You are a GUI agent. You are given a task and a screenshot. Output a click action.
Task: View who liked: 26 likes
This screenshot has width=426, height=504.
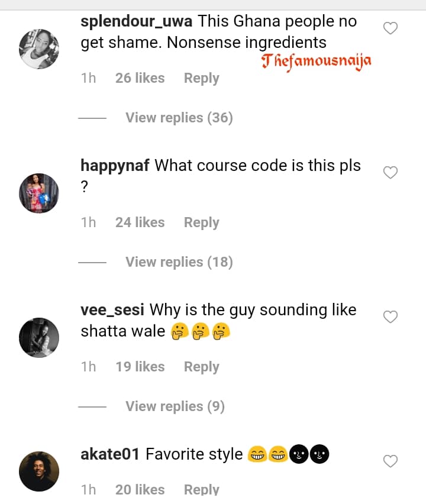140,78
